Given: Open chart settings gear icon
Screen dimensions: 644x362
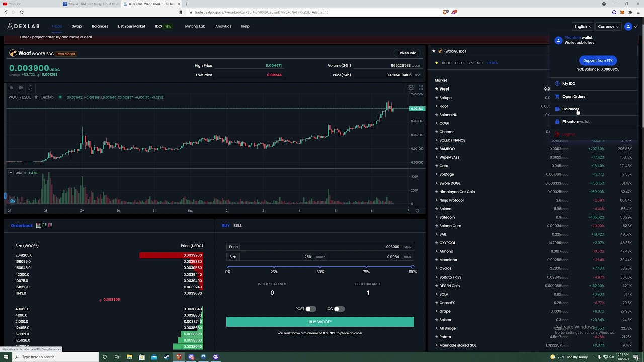Looking at the screenshot, I should tap(411, 87).
